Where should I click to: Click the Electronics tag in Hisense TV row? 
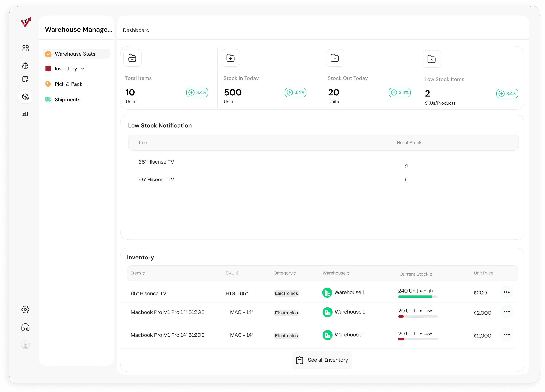click(x=286, y=293)
